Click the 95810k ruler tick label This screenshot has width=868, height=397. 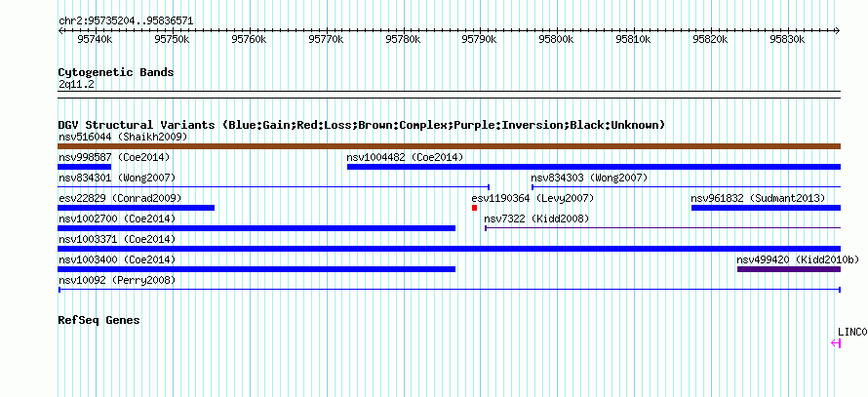634,39
